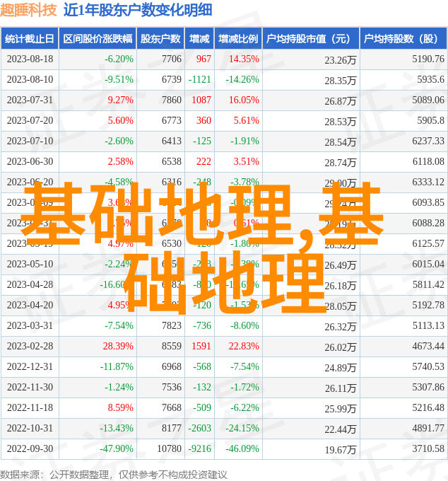Screen dimensions: 448x481
Task: Select the date cell 2022-11-18
Action: click(x=30, y=408)
